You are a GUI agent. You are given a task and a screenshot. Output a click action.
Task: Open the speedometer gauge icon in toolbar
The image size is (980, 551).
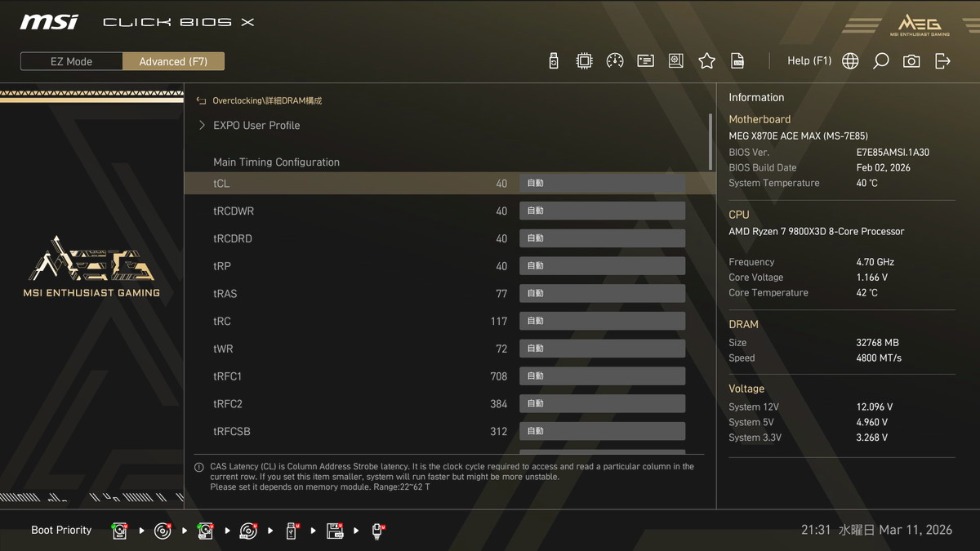(615, 61)
